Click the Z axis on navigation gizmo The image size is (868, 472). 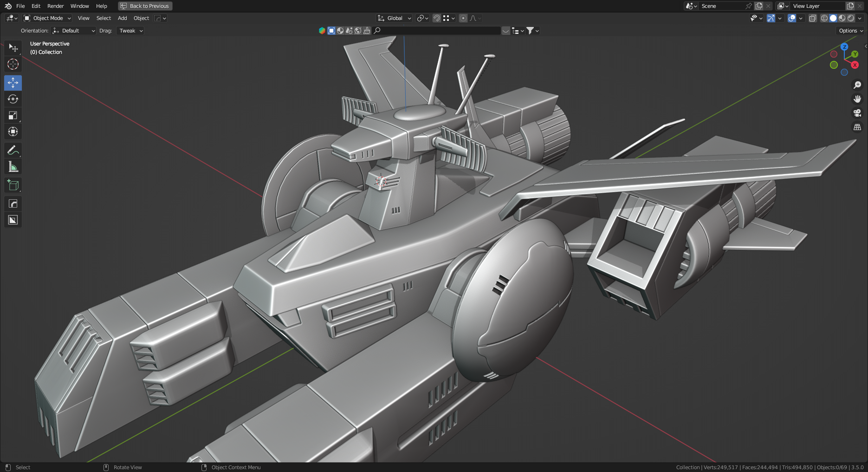click(x=844, y=47)
